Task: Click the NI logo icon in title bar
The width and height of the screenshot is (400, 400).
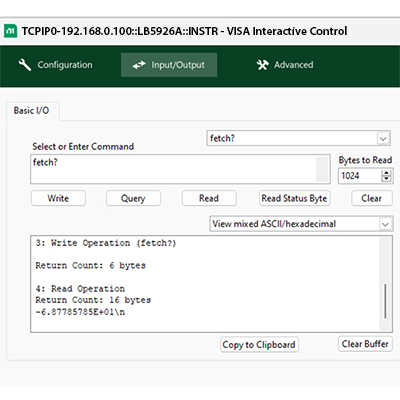Action: pyautogui.click(x=10, y=31)
